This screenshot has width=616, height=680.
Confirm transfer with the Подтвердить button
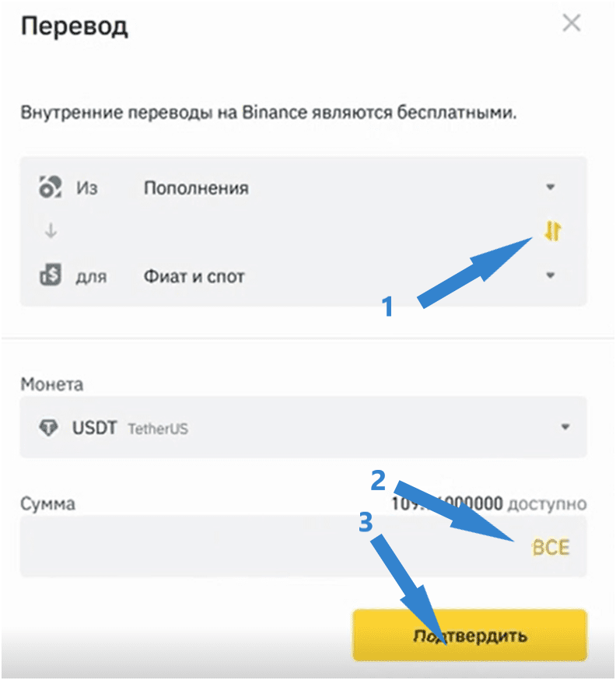click(470, 636)
